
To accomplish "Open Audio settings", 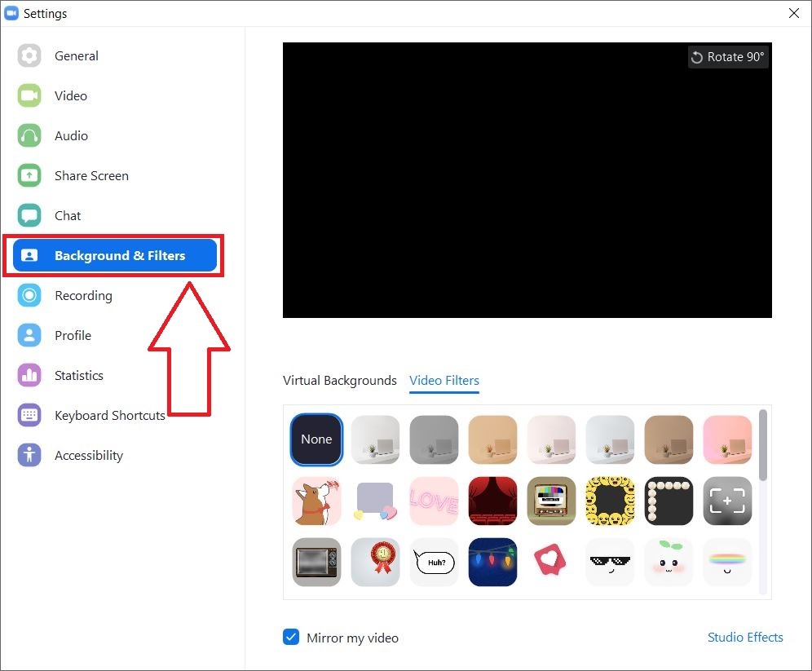I will 71,135.
